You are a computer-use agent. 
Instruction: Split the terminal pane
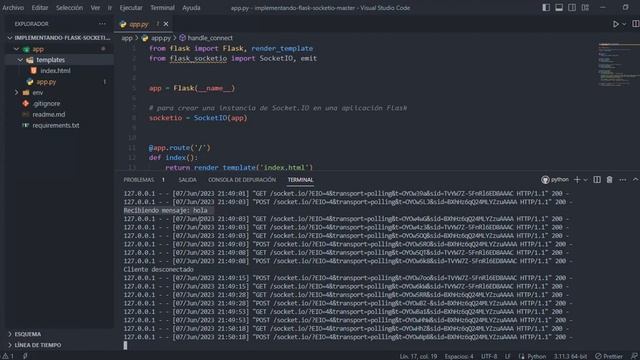coord(597,180)
